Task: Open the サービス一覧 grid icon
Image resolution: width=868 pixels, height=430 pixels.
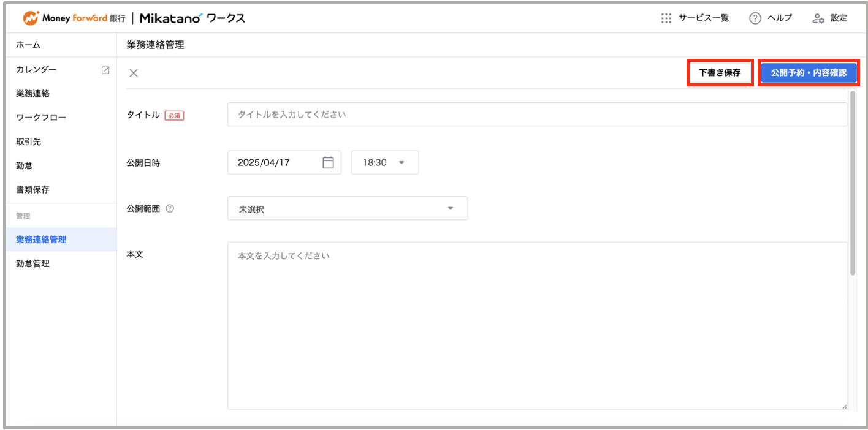Action: pos(666,18)
